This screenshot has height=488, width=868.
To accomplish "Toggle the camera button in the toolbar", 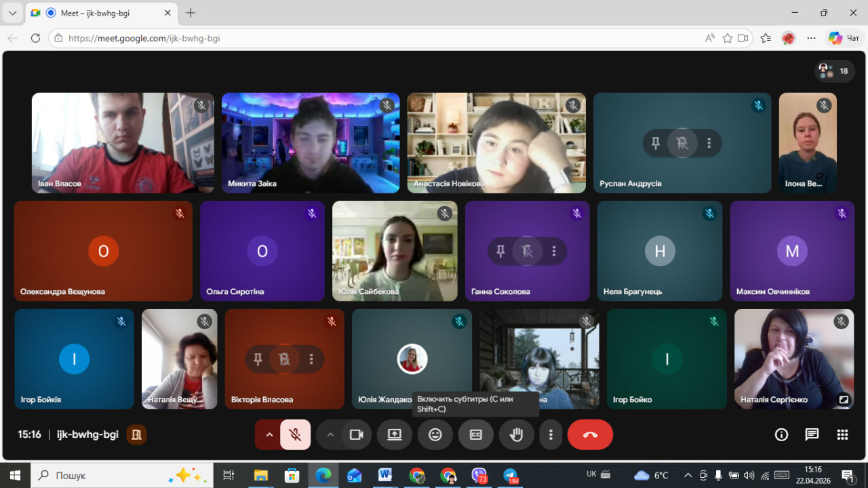I will click(356, 434).
